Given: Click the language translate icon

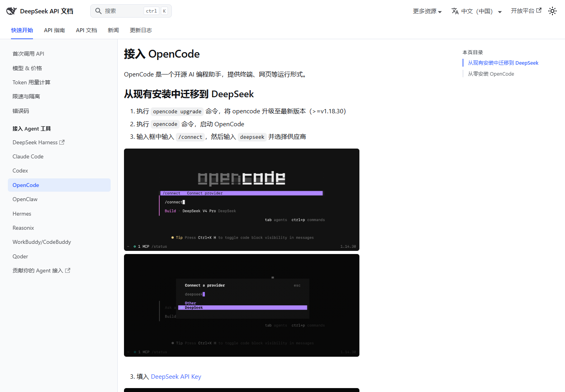Looking at the screenshot, I should click(455, 11).
